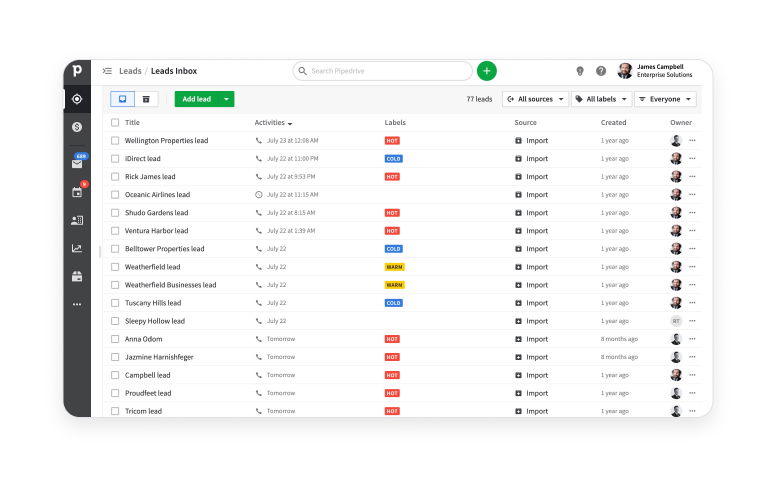This screenshot has width=776, height=477.
Task: Open the Activities calendar icon in sidebar
Action: pyautogui.click(x=77, y=192)
